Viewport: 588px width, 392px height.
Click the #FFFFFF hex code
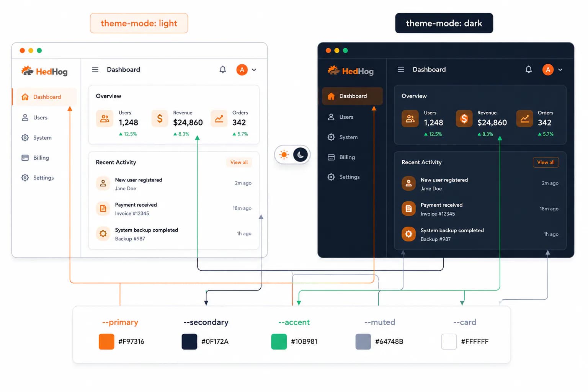coord(475,341)
